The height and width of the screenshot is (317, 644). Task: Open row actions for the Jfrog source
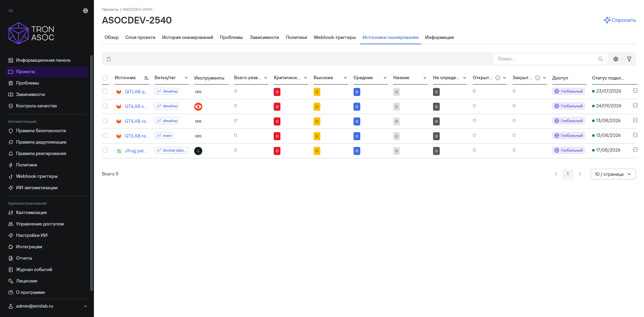[635, 150]
